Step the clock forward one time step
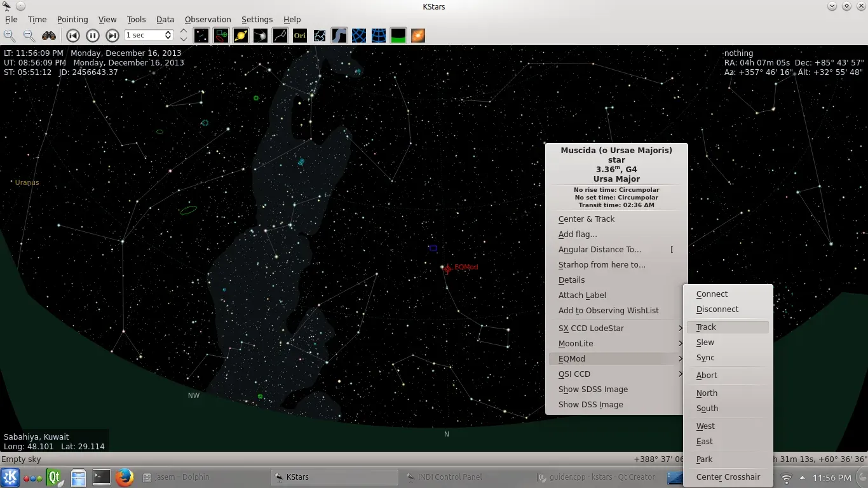Screen dimensions: 868x488 click(x=112, y=36)
